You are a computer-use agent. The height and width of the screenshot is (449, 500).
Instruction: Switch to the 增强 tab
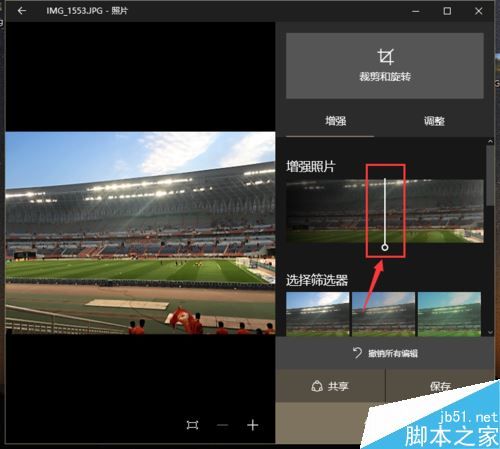(x=336, y=121)
